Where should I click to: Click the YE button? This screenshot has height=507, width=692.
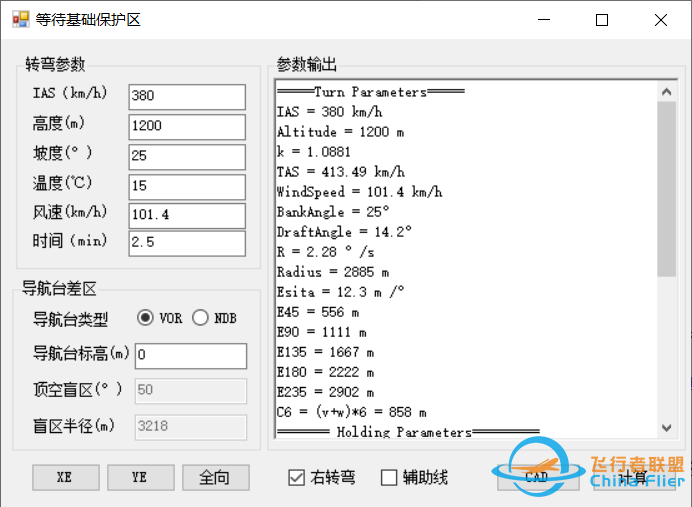[141, 477]
